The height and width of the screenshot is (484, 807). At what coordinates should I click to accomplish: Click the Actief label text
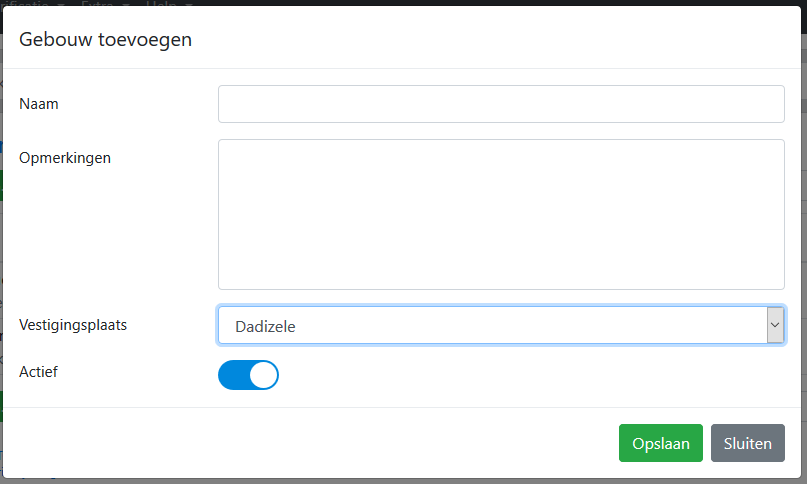tap(39, 372)
